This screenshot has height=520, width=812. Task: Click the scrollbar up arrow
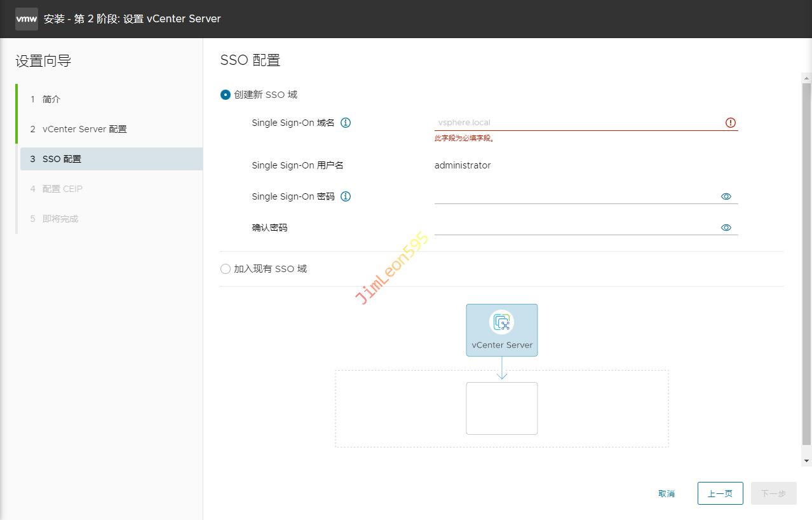coord(806,78)
